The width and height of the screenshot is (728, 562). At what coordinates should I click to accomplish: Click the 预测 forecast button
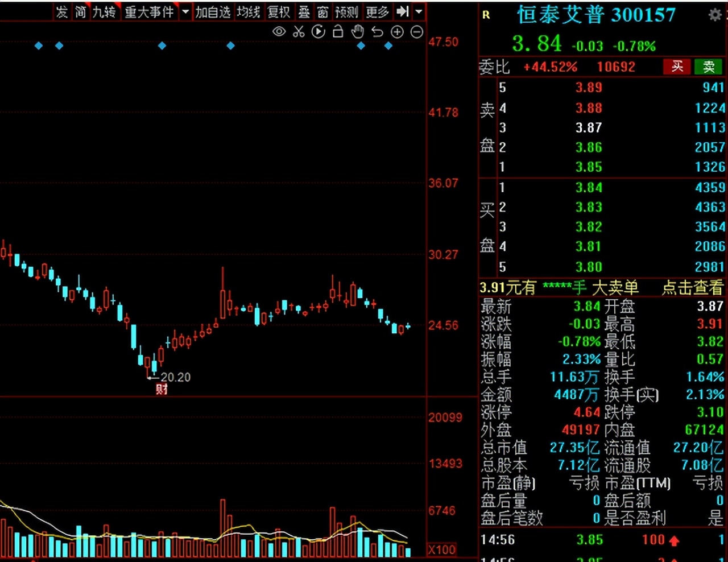tap(346, 11)
